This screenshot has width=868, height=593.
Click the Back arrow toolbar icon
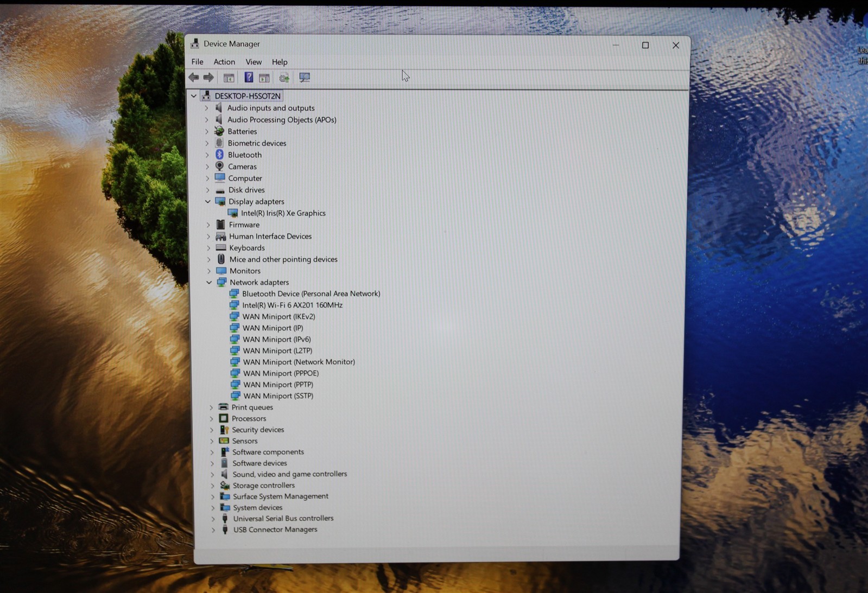pyautogui.click(x=194, y=78)
